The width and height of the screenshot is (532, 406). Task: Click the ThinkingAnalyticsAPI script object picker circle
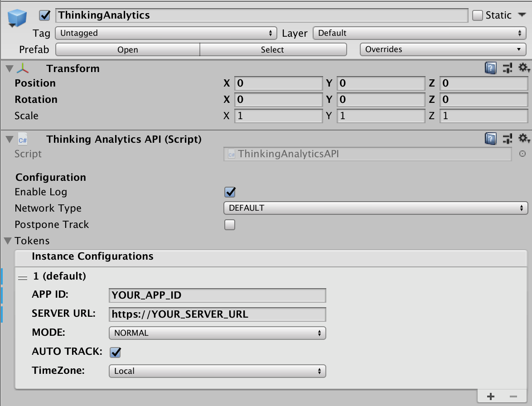pyautogui.click(x=522, y=154)
